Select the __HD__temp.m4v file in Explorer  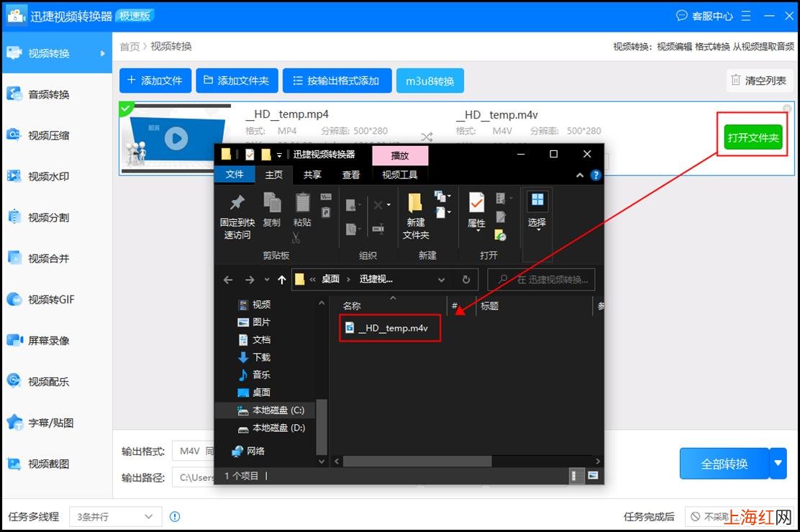[392, 328]
